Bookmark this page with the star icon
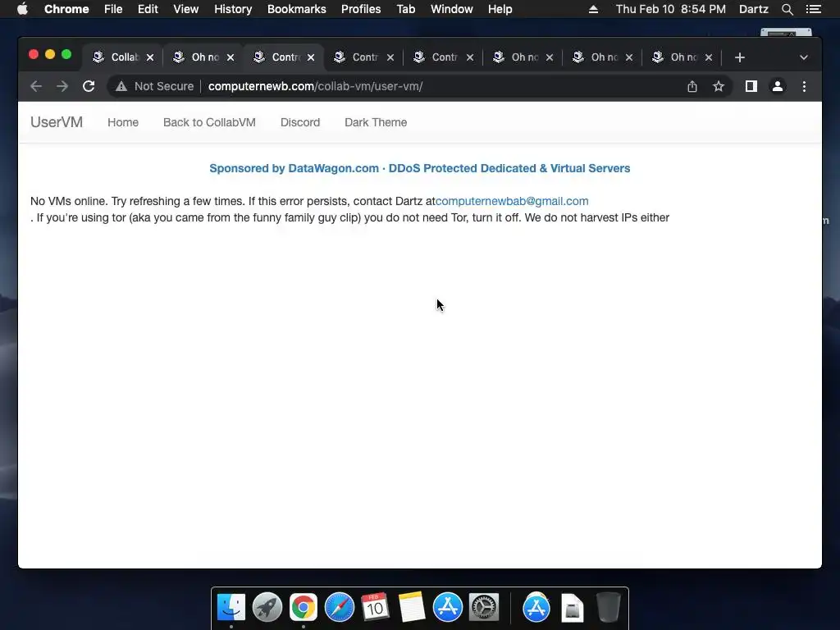Viewport: 840px width, 630px height. click(x=719, y=86)
